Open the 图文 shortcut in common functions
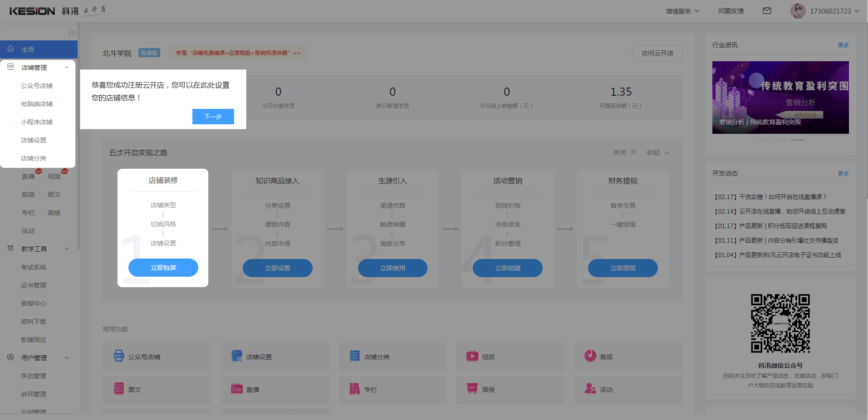This screenshot has height=420, width=868. (x=134, y=390)
